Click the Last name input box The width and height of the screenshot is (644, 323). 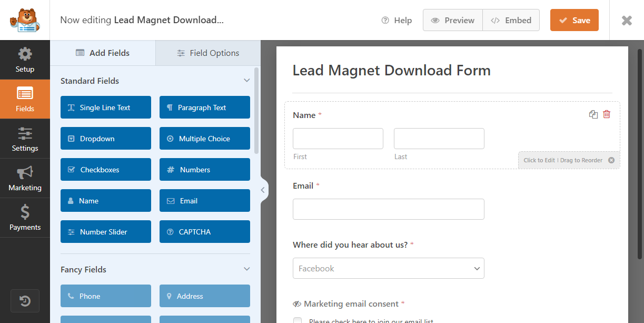pyautogui.click(x=439, y=139)
